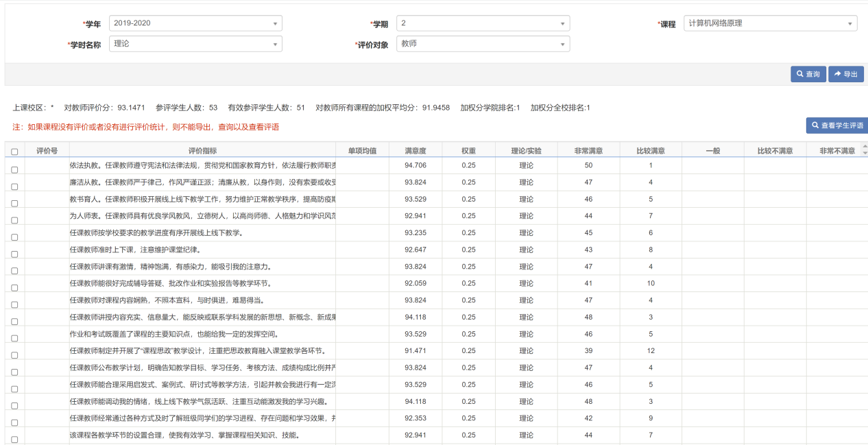Click the 参评学生人数:53 text
This screenshot has height=445, width=868.
(186, 108)
